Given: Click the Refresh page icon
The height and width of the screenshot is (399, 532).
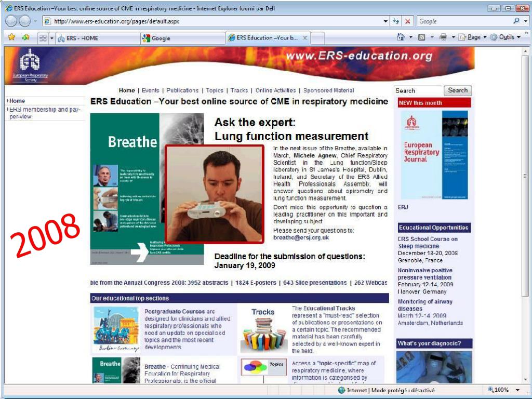Looking at the screenshot, I should pos(396,21).
